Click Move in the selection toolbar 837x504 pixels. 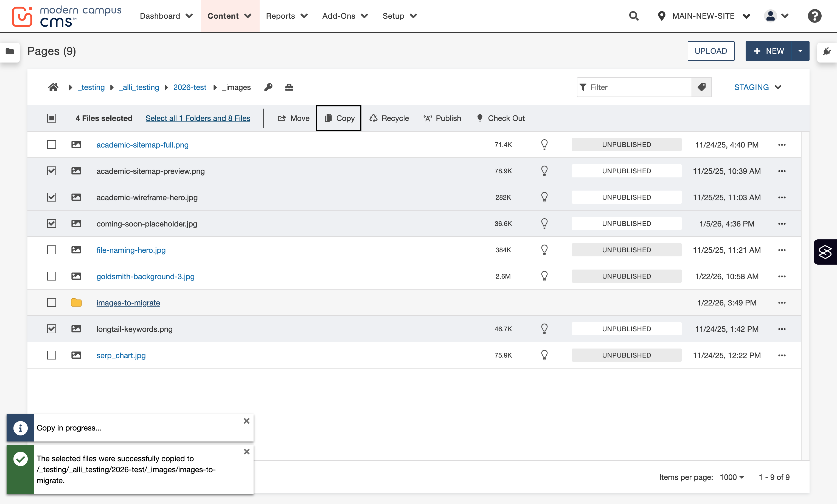coord(293,118)
